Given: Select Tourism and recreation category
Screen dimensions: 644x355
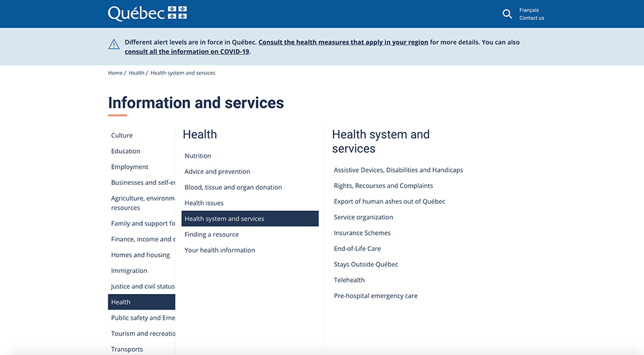Looking at the screenshot, I should click(143, 334).
